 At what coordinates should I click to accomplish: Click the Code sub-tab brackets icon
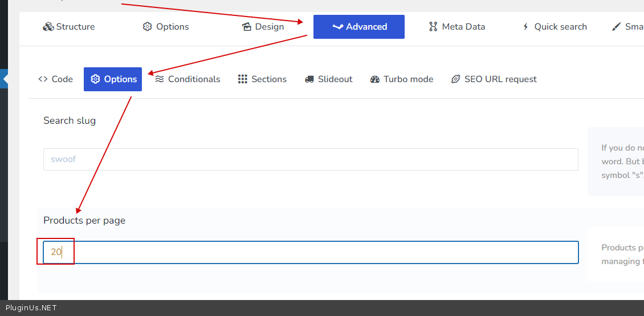coord(43,79)
